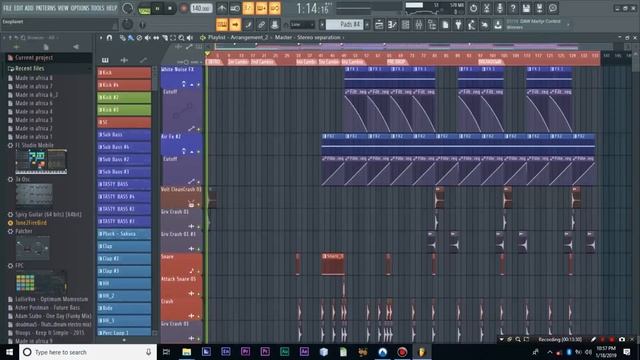Click the FPC plugin thumbnail

pos(41,282)
